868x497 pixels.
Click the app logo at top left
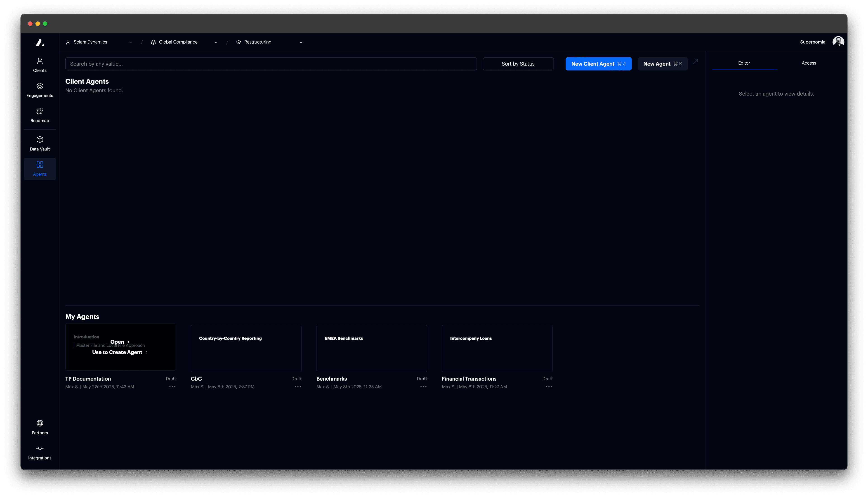pos(40,42)
